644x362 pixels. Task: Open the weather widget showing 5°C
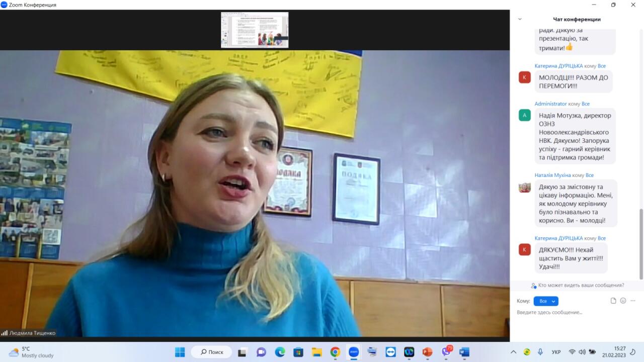tap(31, 352)
